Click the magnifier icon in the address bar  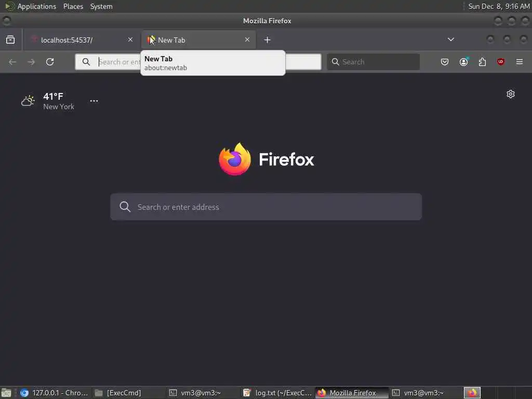pos(86,62)
